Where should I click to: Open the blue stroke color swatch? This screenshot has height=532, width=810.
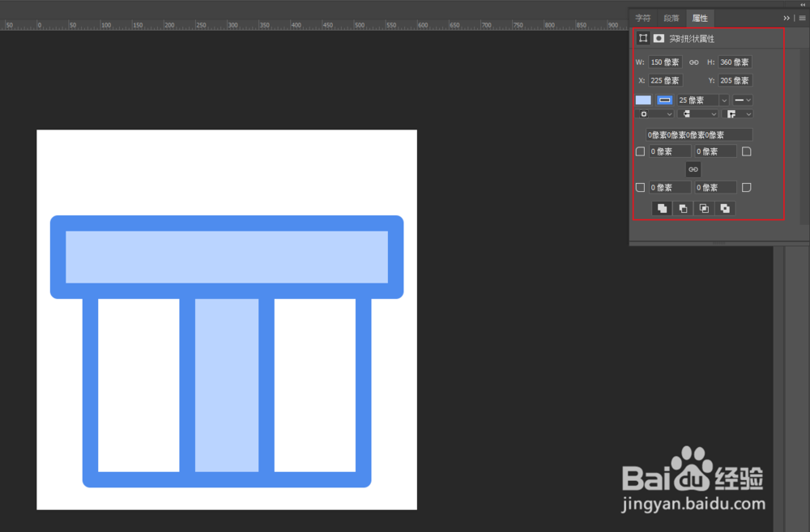[665, 100]
